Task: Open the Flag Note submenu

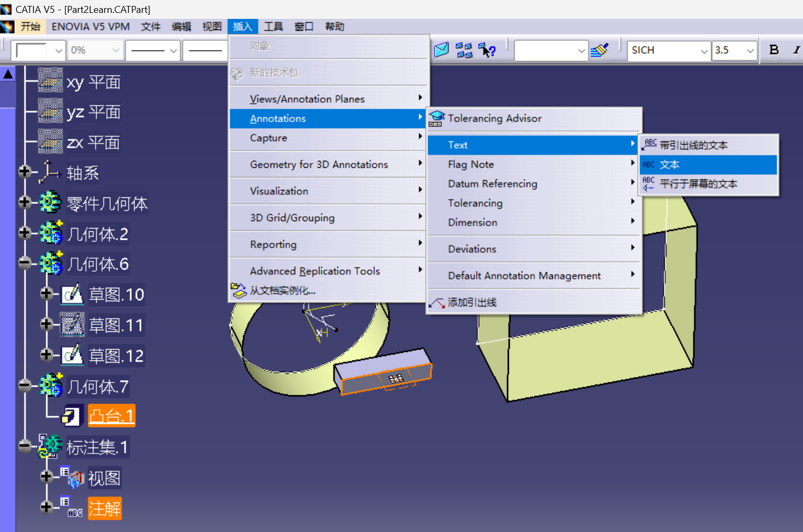Action: pos(534,165)
